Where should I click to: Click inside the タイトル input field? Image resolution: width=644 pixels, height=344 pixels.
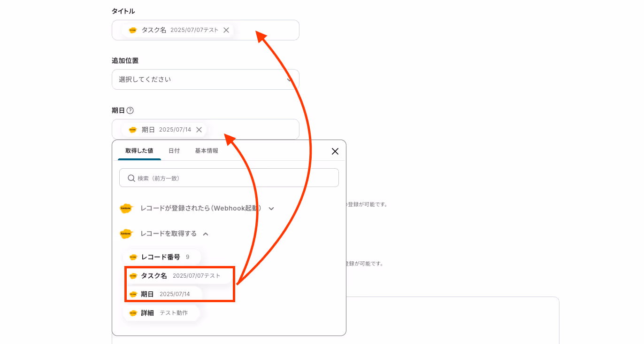click(206, 30)
